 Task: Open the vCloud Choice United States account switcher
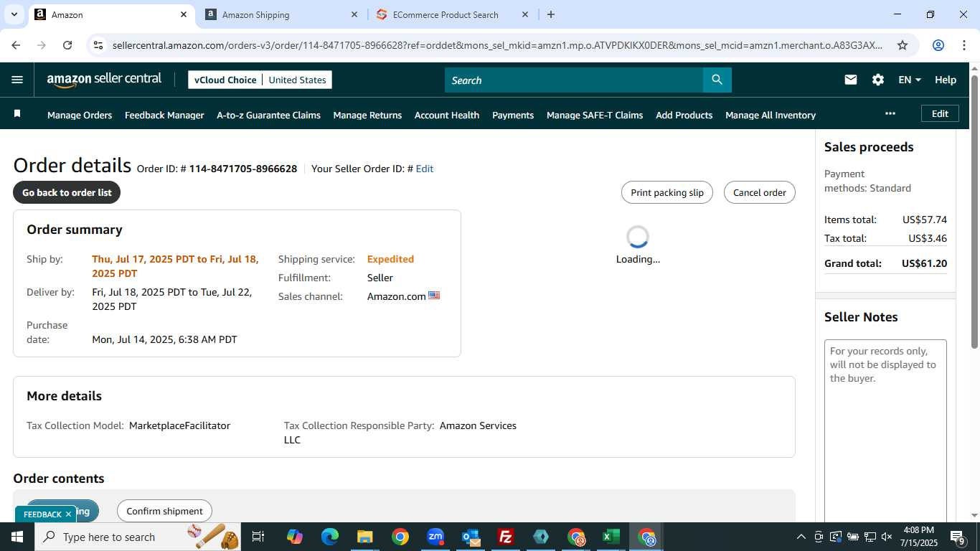tap(260, 80)
